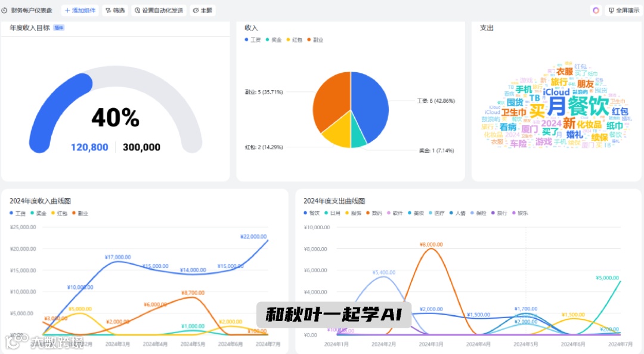Open 设置自动化发送 settings

[159, 10]
